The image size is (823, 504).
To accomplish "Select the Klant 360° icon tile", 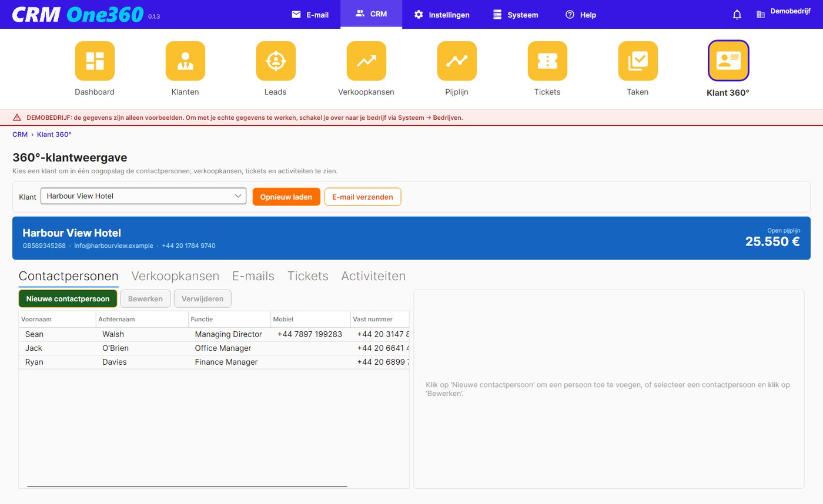I will click(728, 61).
